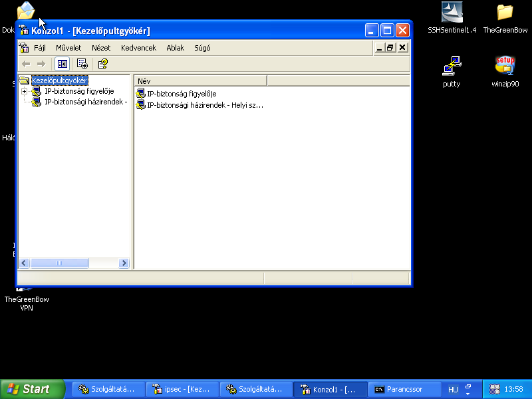Click IP-biztonság figyelője list item icon
Image resolution: width=532 pixels, height=399 pixels.
click(x=140, y=93)
